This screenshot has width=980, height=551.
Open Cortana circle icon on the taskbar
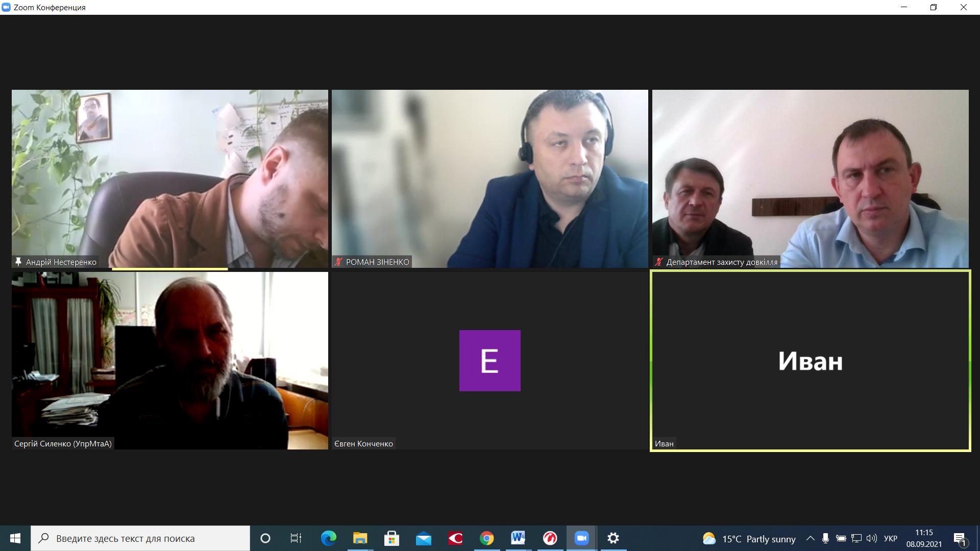click(x=265, y=538)
